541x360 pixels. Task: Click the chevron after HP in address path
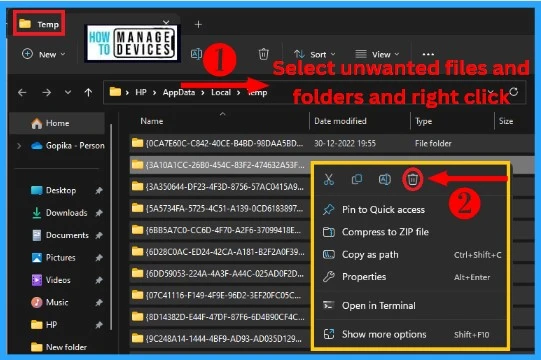[155, 93]
